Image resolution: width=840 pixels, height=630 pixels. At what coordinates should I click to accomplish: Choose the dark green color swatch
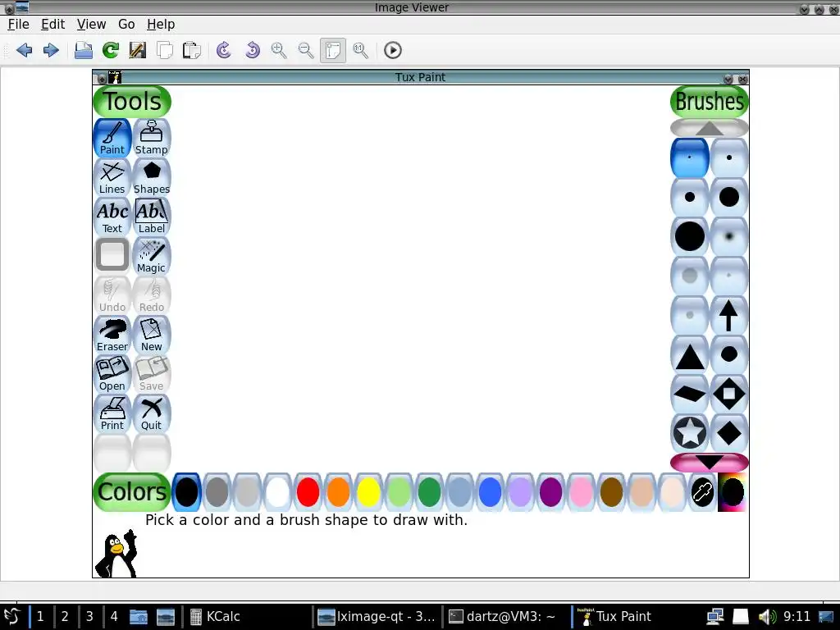click(x=429, y=492)
